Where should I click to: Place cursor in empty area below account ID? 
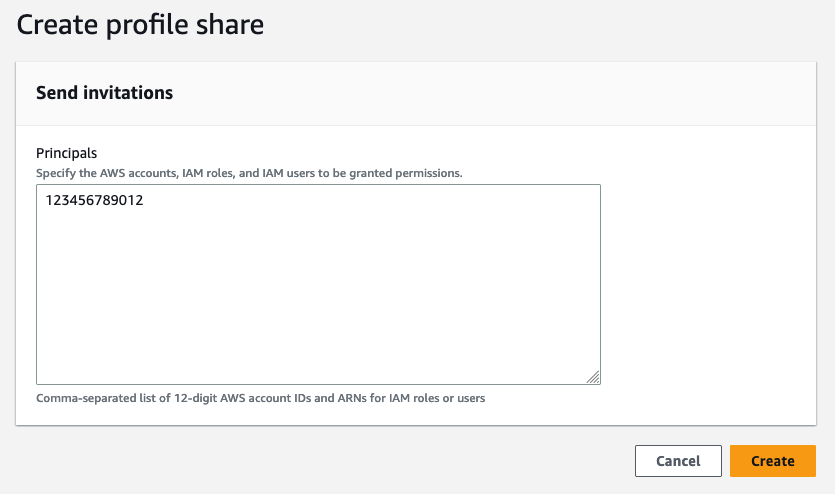[x=318, y=300]
